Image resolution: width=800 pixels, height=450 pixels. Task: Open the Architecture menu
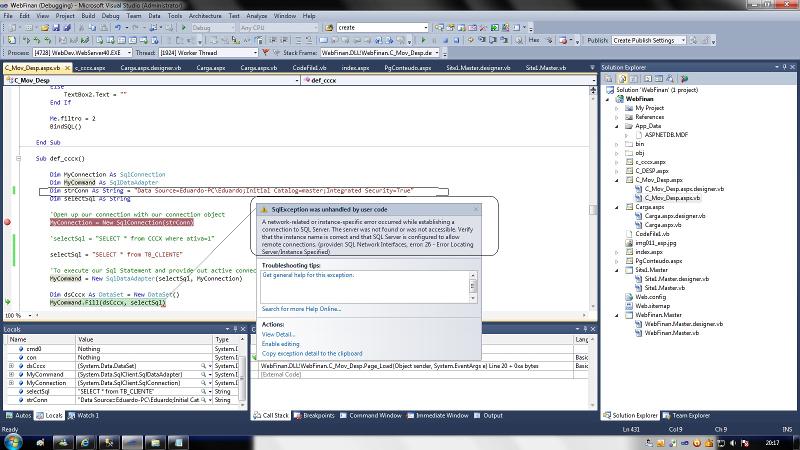[x=205, y=16]
